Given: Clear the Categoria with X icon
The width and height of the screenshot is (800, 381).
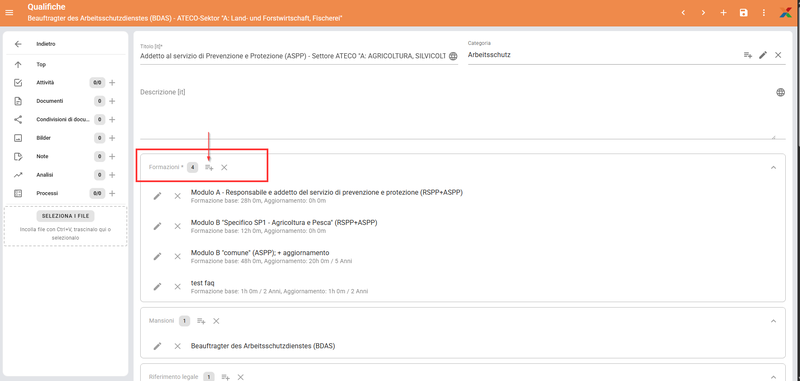Looking at the screenshot, I should (778, 55).
